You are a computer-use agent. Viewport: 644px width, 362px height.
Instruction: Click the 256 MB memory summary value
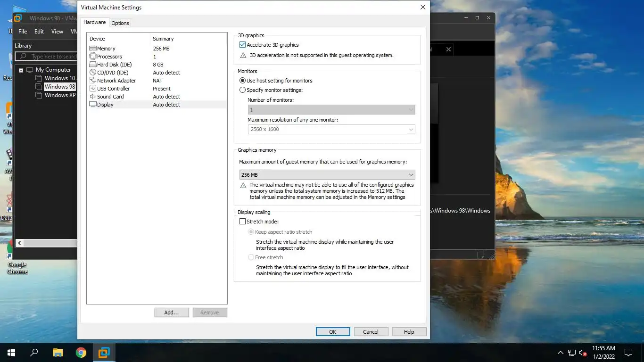pos(161,49)
